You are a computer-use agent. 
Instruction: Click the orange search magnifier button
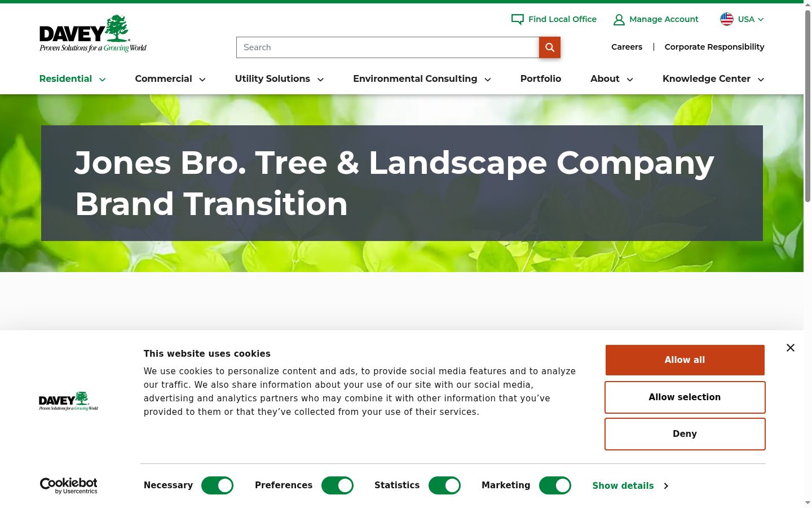point(549,47)
